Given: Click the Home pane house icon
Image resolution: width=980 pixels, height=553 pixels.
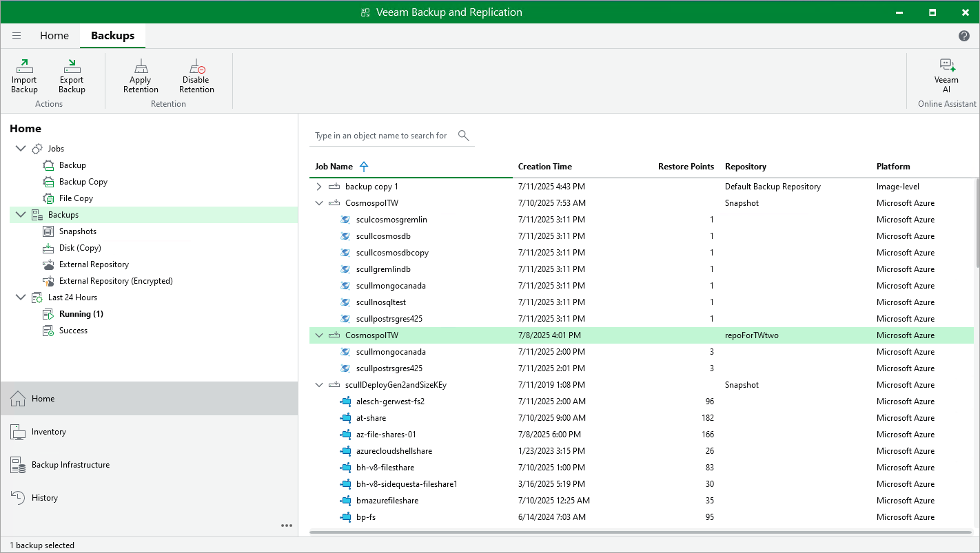Looking at the screenshot, I should tap(18, 399).
